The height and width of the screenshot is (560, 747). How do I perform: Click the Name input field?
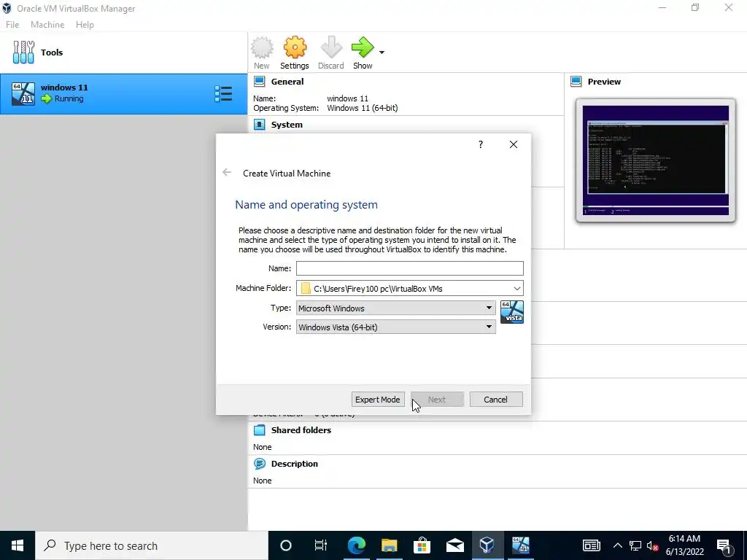410,268
